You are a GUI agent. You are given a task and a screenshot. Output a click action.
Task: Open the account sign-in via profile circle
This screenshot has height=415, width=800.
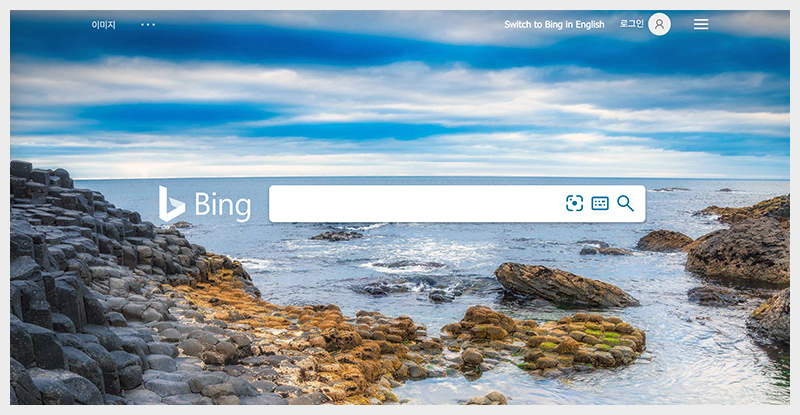point(659,24)
